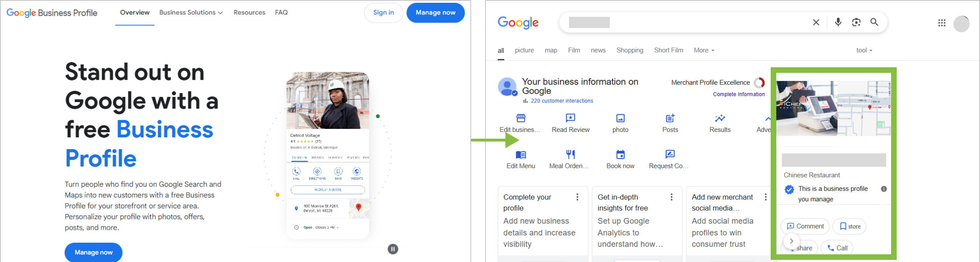Open Google Lens image search icon
Viewport: 980px width, 262px height.
[x=856, y=22]
